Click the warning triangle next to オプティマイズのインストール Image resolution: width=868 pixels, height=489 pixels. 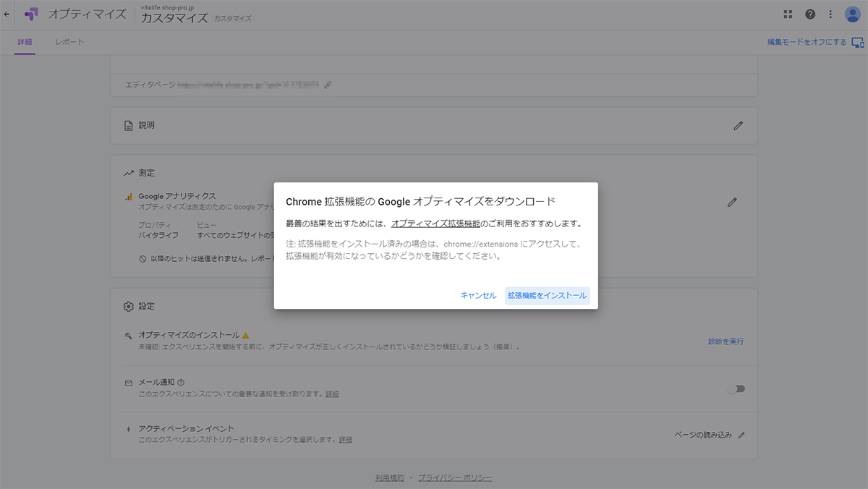pos(245,336)
